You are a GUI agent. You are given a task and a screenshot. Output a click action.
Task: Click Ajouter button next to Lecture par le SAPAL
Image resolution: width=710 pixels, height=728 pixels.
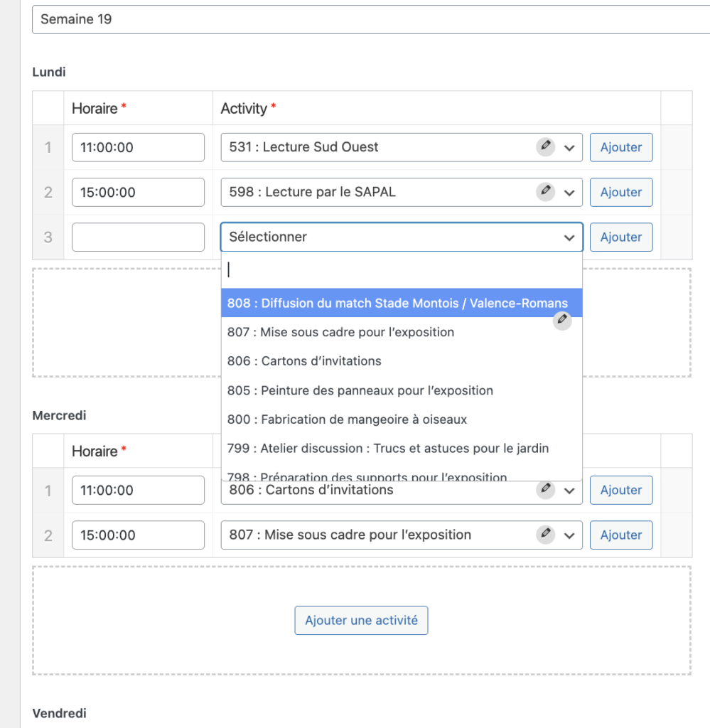coord(621,192)
